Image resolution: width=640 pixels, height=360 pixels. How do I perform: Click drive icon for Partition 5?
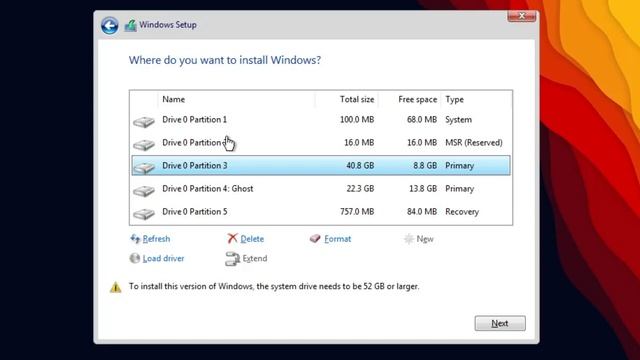pos(144,213)
